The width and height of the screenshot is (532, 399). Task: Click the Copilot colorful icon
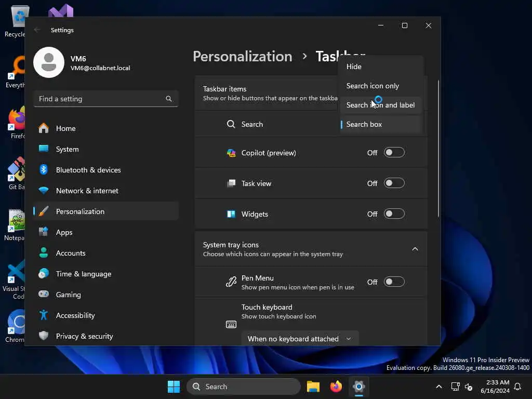231,153
